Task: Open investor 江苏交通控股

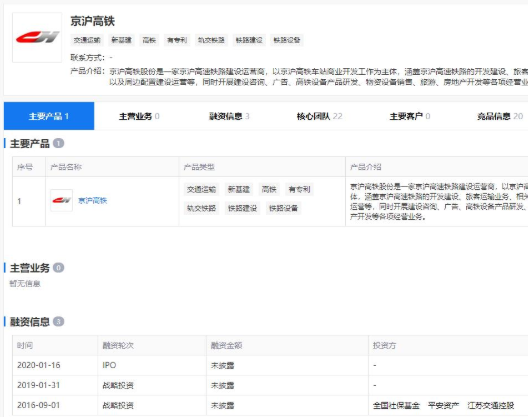Action: (491, 405)
